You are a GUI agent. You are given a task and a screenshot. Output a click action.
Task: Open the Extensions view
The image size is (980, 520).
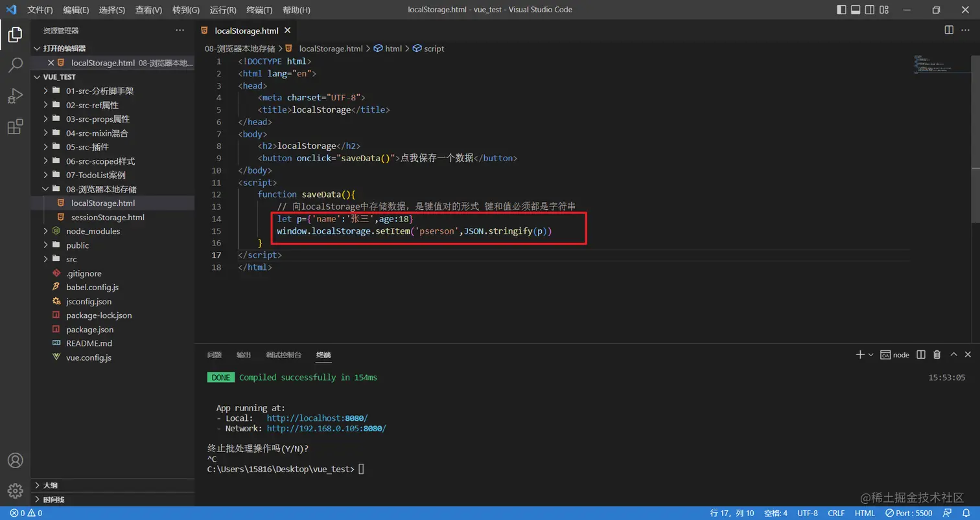(15, 127)
